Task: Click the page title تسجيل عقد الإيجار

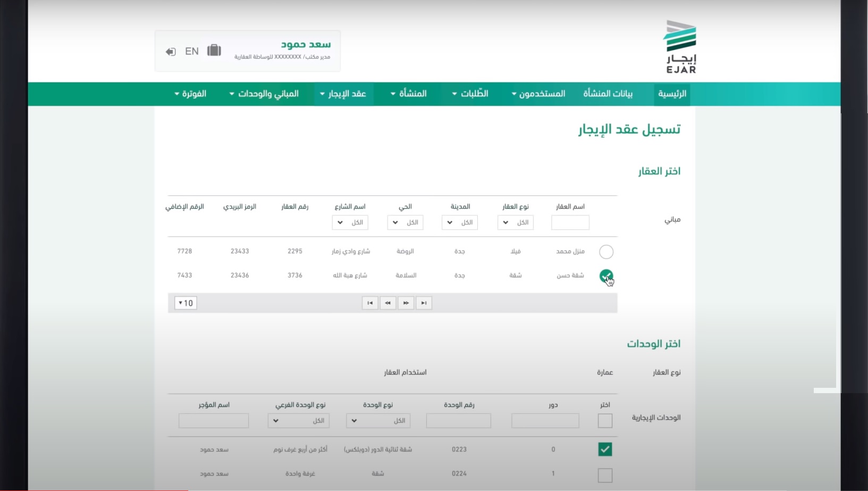Action: click(629, 129)
